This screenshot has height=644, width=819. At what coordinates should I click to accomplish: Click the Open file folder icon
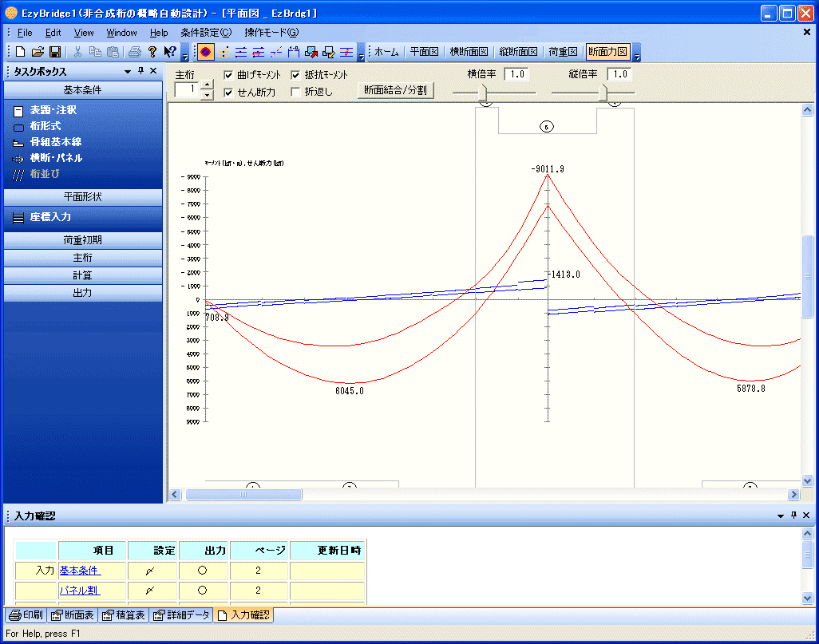(38, 52)
